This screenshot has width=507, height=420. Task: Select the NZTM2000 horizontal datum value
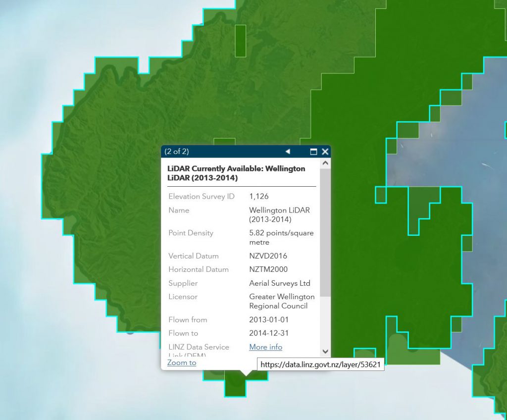coord(268,269)
